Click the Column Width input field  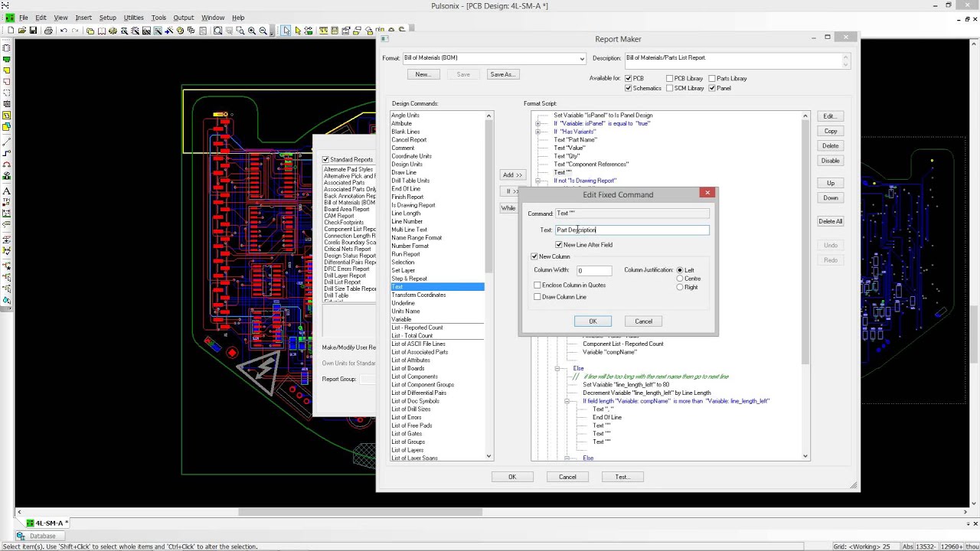pos(593,270)
